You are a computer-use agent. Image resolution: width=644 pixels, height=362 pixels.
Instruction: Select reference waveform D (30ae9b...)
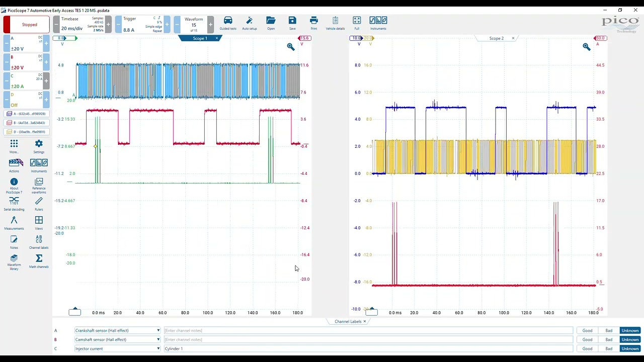click(x=26, y=132)
